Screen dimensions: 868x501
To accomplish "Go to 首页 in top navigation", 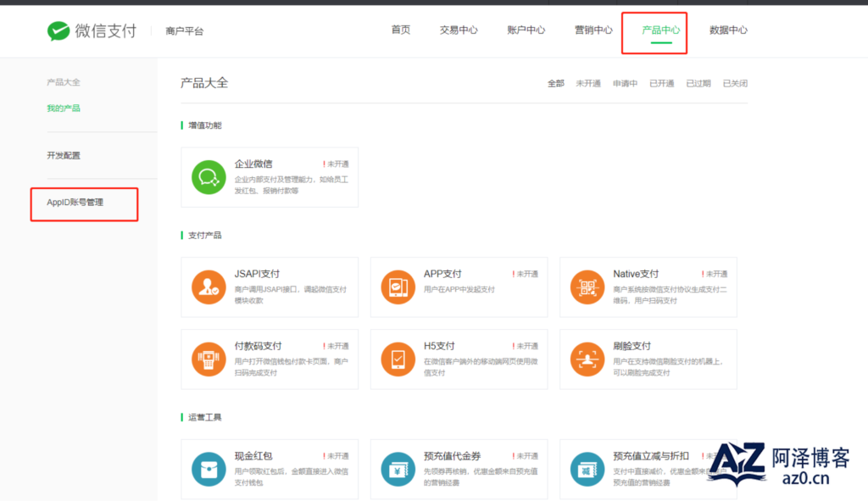I will 401,30.
